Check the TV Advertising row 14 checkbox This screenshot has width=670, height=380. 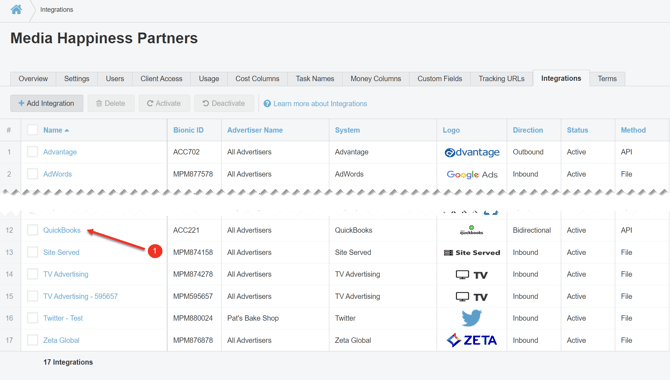[x=32, y=274]
